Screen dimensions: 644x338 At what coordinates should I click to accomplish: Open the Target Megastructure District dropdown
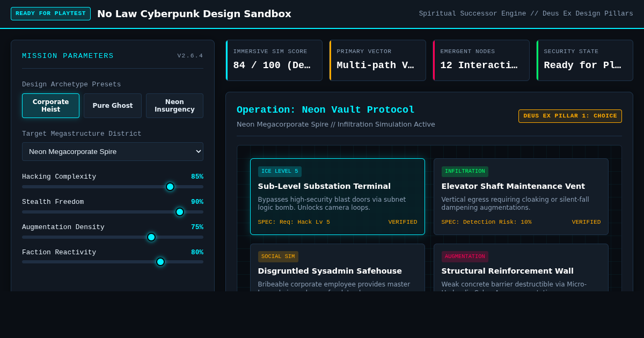pos(113,151)
